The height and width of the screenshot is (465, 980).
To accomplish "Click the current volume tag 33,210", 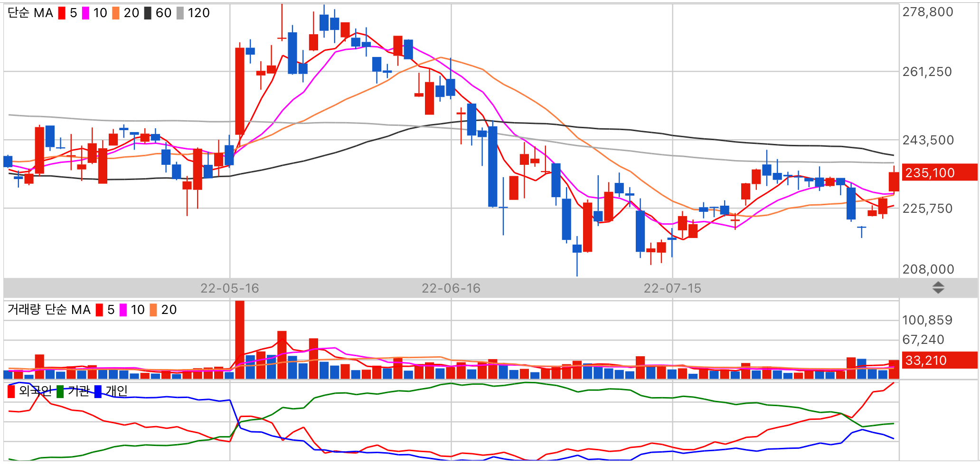I will pos(939,360).
